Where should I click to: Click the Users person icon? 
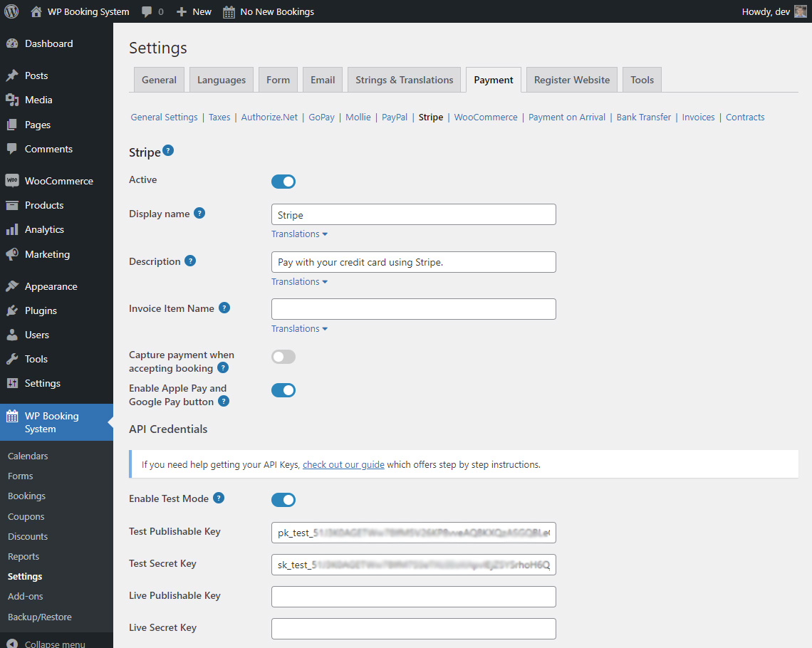12,335
